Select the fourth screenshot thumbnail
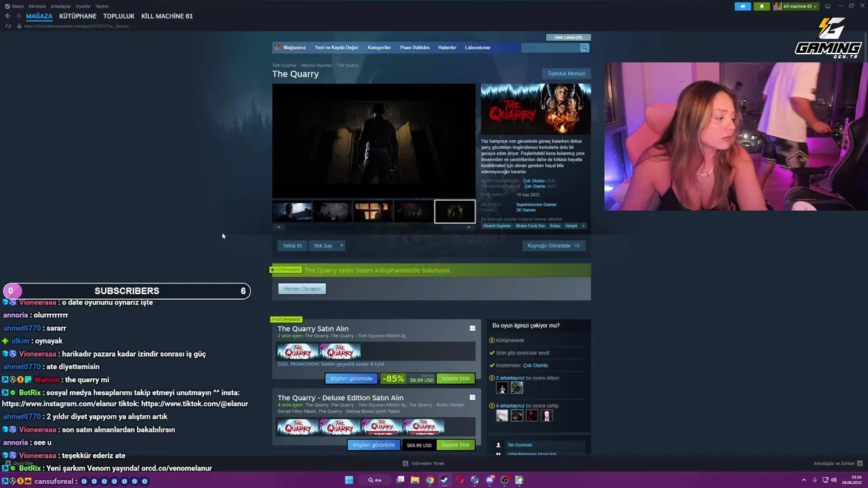868x488 pixels. pos(414,211)
